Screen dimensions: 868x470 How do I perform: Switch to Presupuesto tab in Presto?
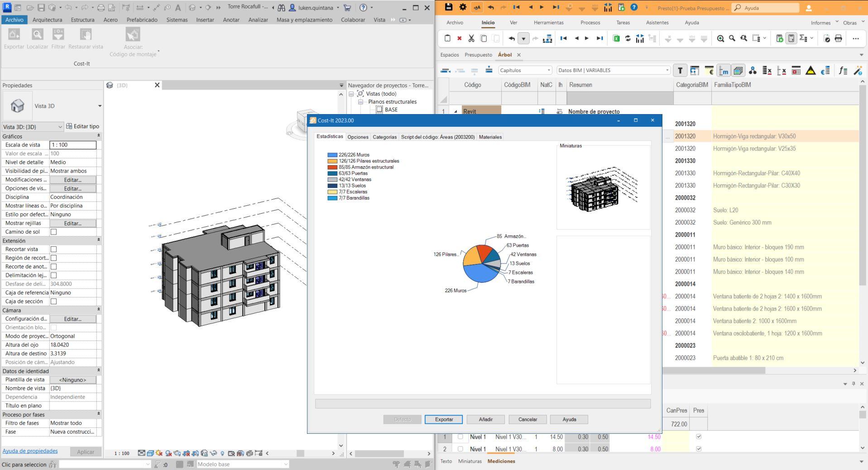(478, 55)
